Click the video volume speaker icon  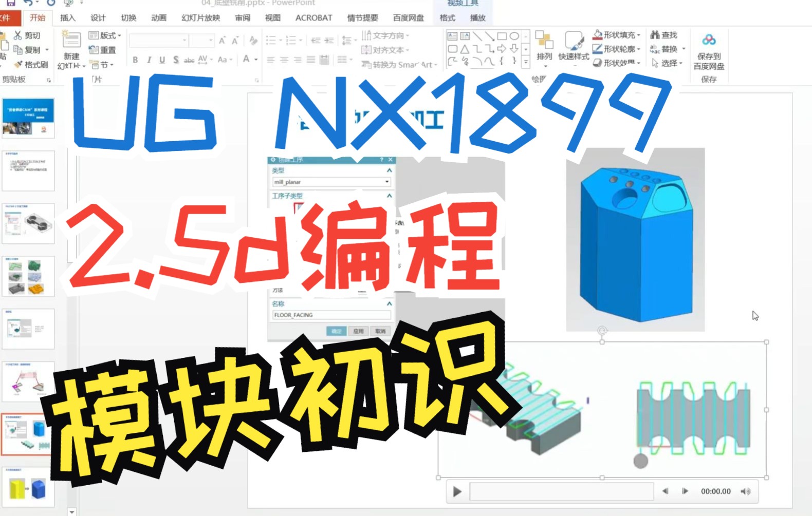(745, 491)
